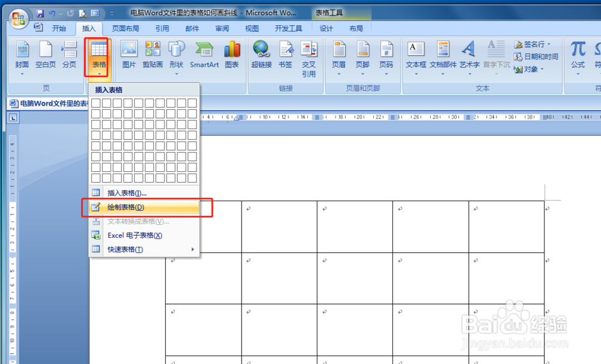Click the Office button logo
This screenshot has width=601, height=364.
(x=19, y=19)
